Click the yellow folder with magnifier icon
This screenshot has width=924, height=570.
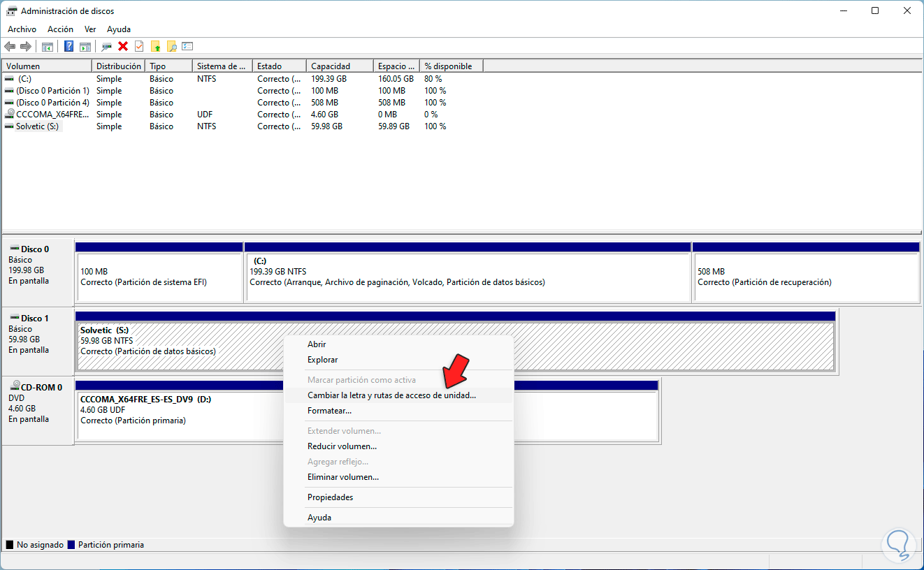(171, 47)
